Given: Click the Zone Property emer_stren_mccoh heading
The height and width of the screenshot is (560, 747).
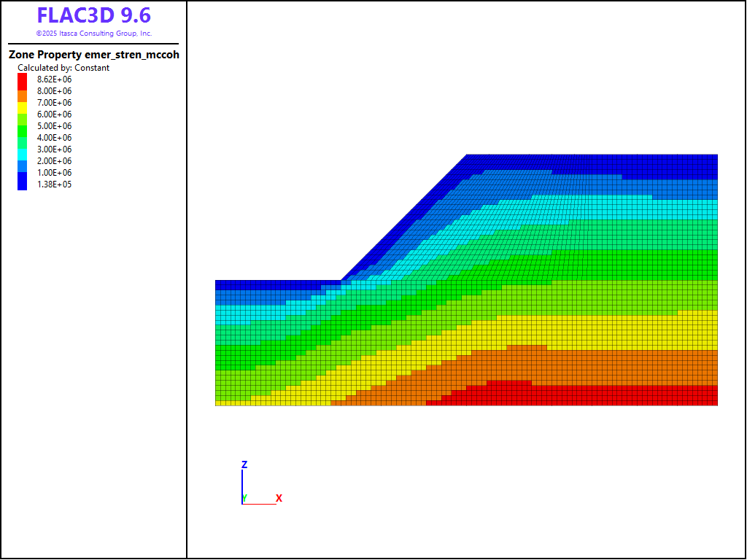Looking at the screenshot, I should pos(94,55).
